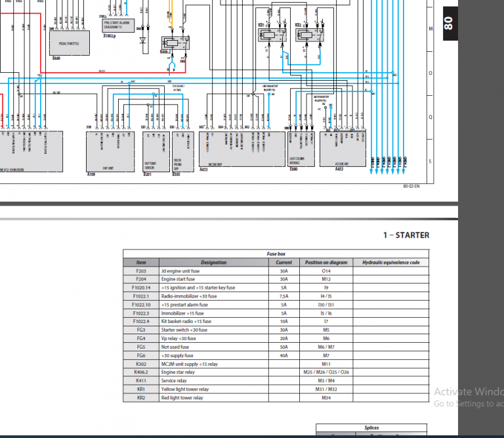Select the FG3 item cell
This screenshot has width=504, height=438.
tap(141, 330)
